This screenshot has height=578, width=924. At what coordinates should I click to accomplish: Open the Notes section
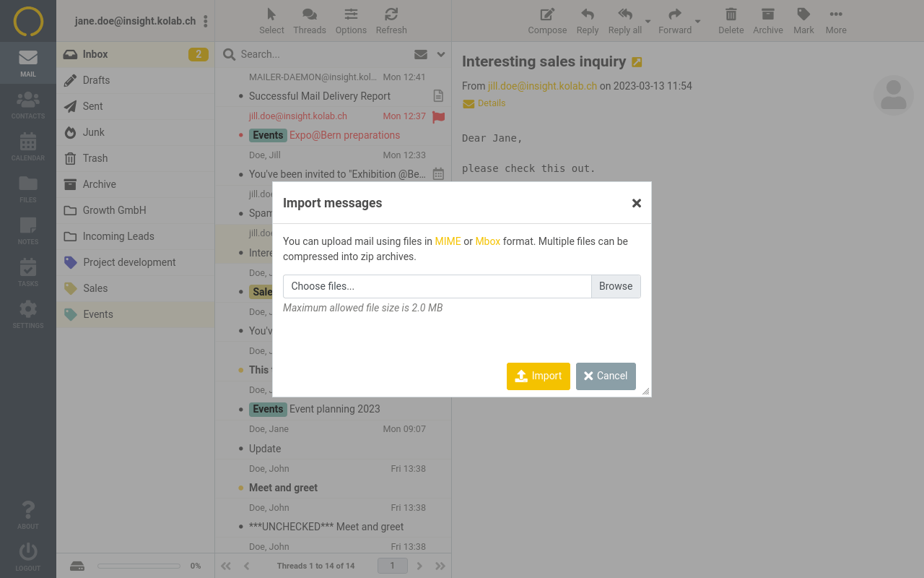click(28, 230)
